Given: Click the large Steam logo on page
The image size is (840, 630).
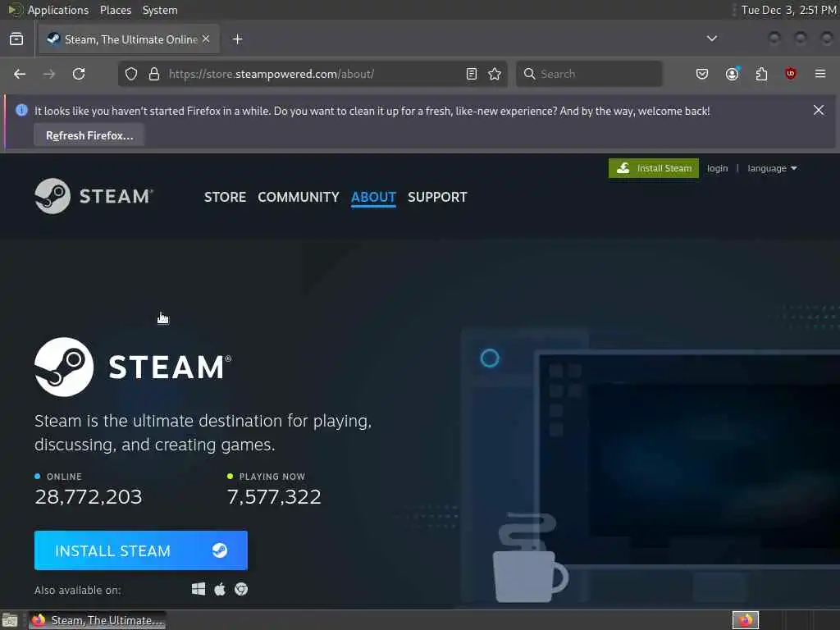Looking at the screenshot, I should 133,367.
